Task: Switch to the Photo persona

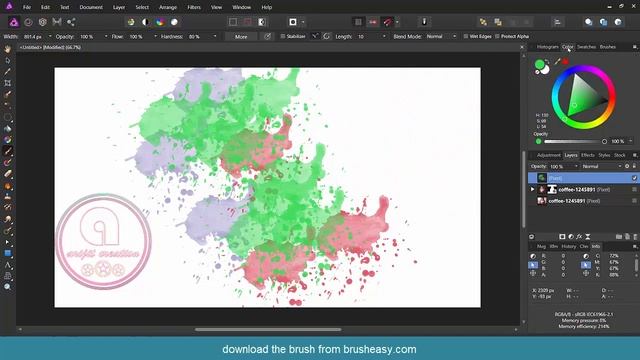Action: [x=14, y=22]
